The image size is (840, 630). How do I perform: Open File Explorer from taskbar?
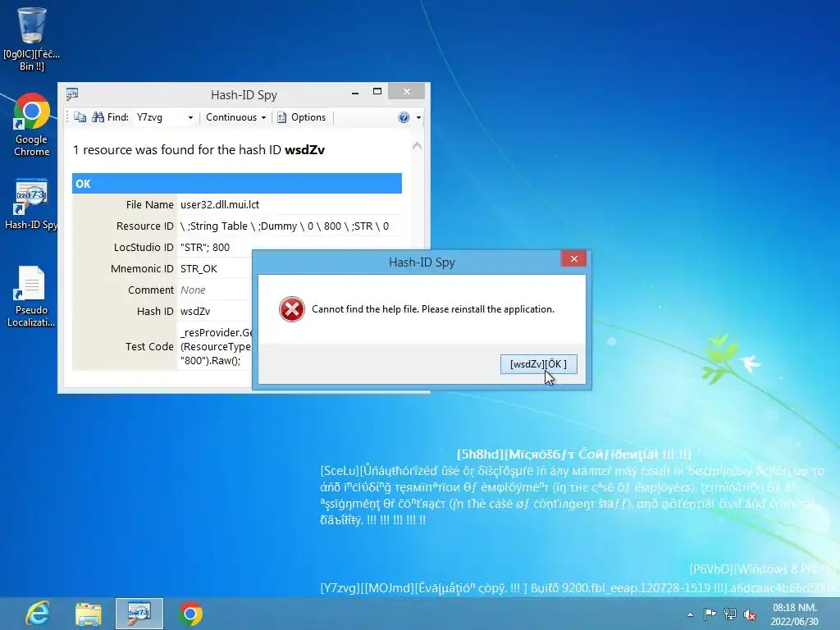click(89, 614)
